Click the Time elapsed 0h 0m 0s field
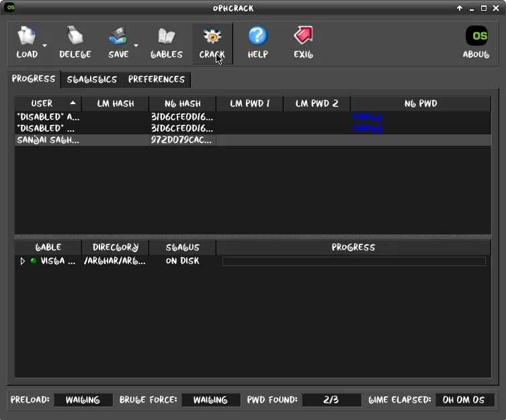Screen dimensions: 506x420 pos(465,401)
